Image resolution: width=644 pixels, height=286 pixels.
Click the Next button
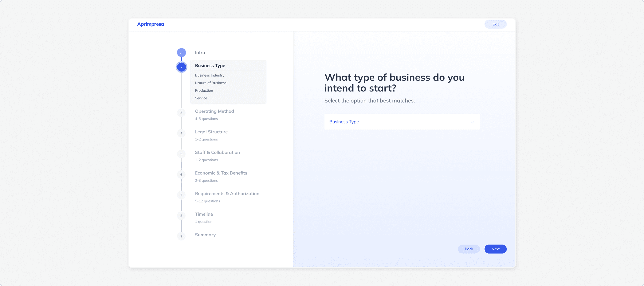(495, 249)
